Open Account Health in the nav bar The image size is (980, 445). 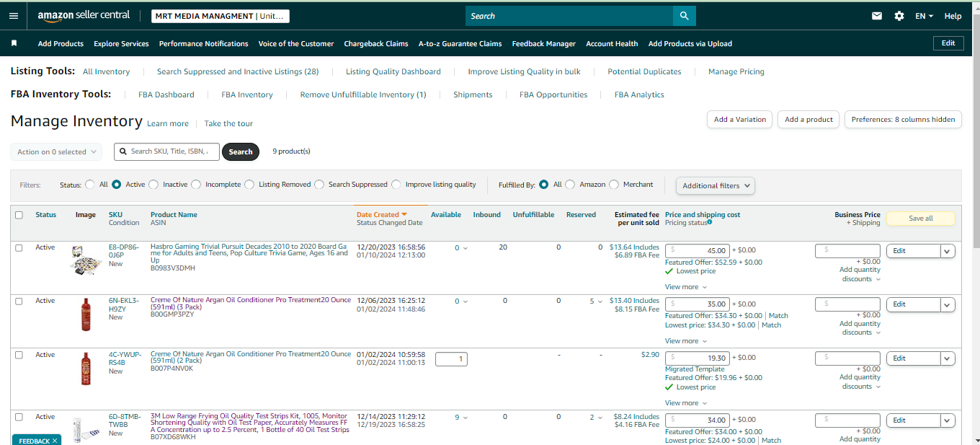pos(612,43)
